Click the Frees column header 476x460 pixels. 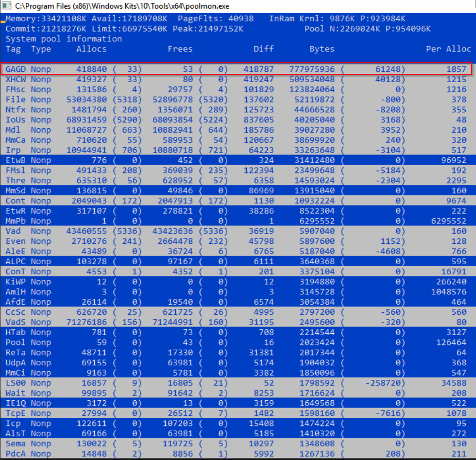pyautogui.click(x=180, y=49)
